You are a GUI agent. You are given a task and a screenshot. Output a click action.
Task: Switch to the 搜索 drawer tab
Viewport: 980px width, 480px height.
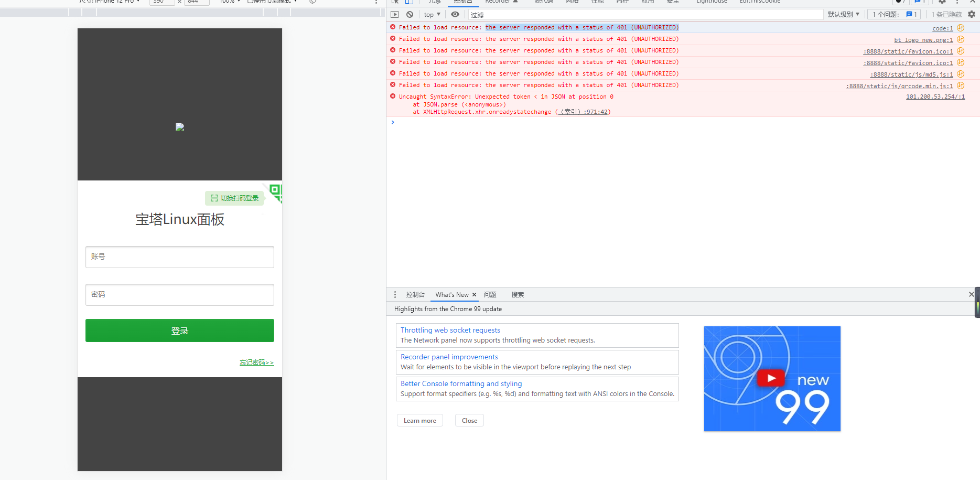(x=518, y=295)
